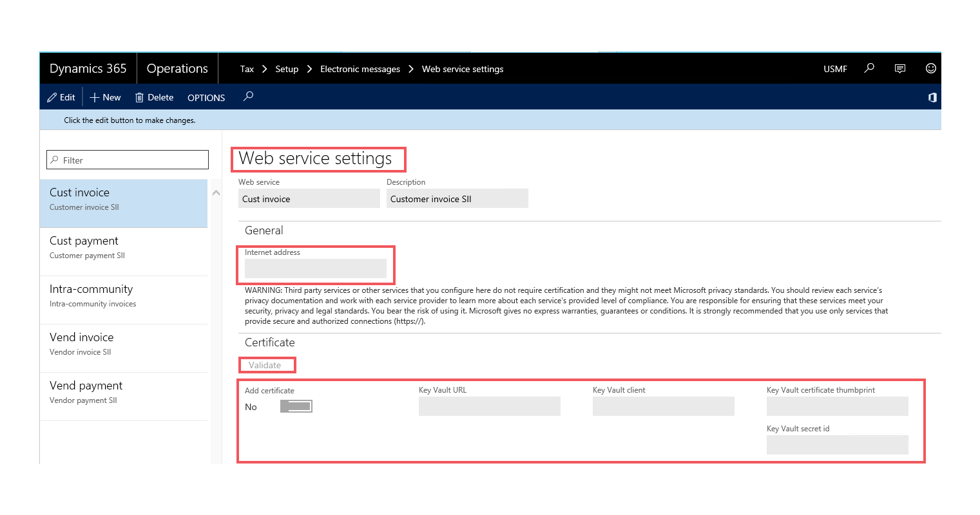Select Intra-community list item

click(x=124, y=300)
